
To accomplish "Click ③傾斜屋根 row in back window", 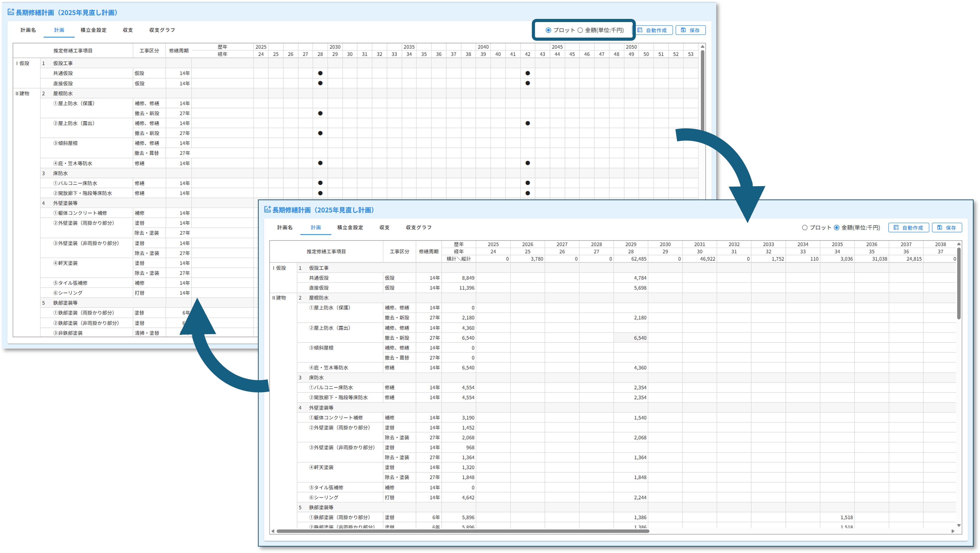I will click(x=65, y=143).
